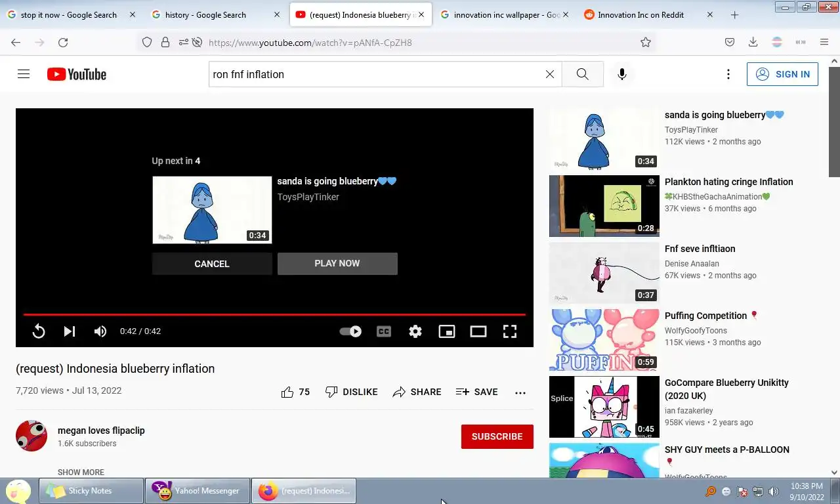Enter full screen mode
This screenshot has height=504, width=840.
pyautogui.click(x=510, y=331)
